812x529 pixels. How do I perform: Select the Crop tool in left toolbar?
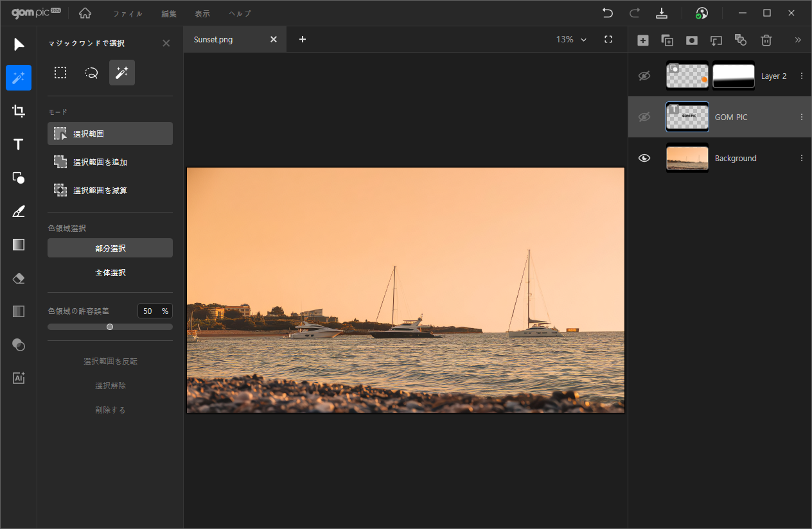pos(19,111)
